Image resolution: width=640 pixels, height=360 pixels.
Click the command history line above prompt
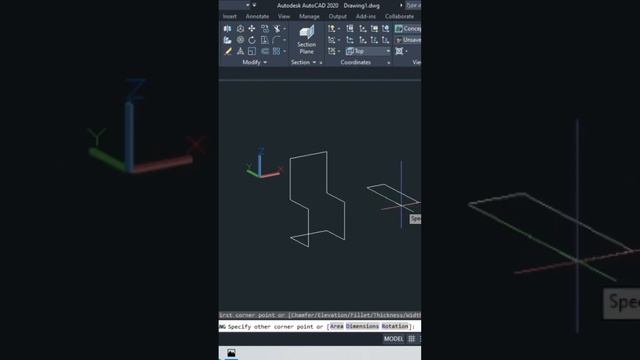320,315
